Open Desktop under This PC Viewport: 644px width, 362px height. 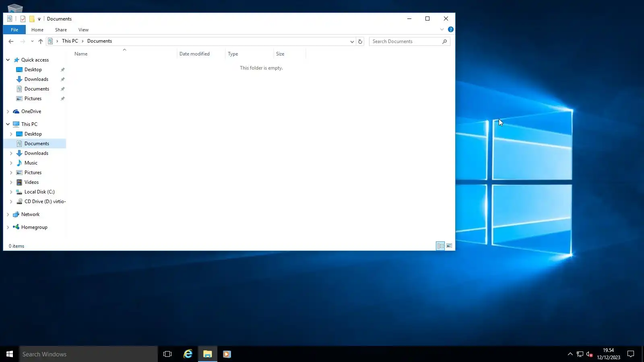click(33, 134)
